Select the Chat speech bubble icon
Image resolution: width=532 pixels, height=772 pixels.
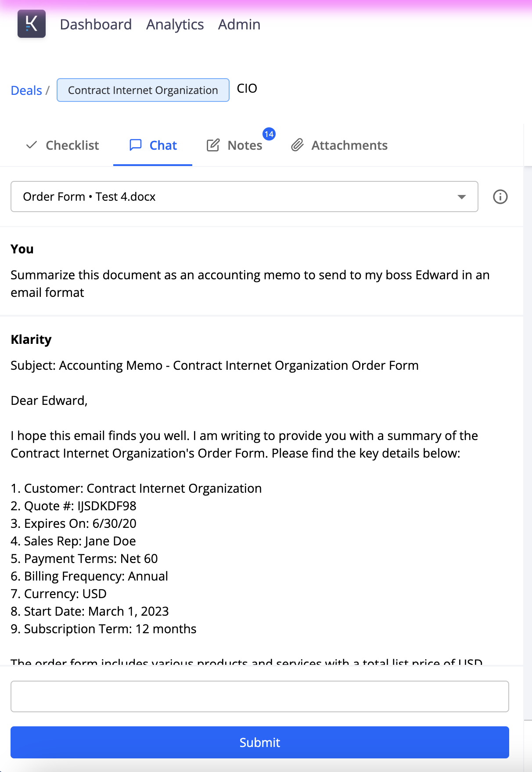pyautogui.click(x=136, y=145)
